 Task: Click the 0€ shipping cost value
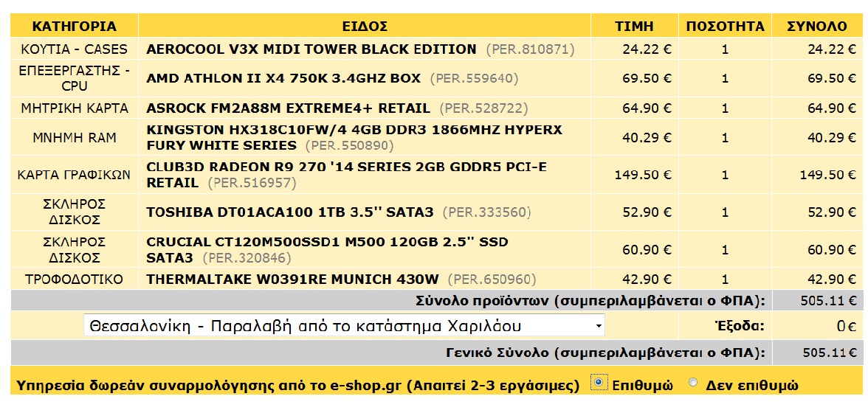pyautogui.click(x=847, y=326)
